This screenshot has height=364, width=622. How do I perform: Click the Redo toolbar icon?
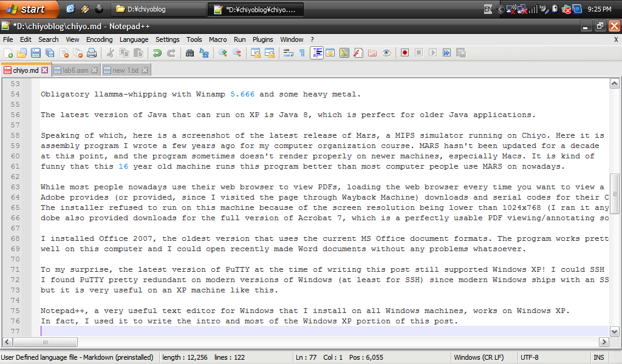(171, 53)
